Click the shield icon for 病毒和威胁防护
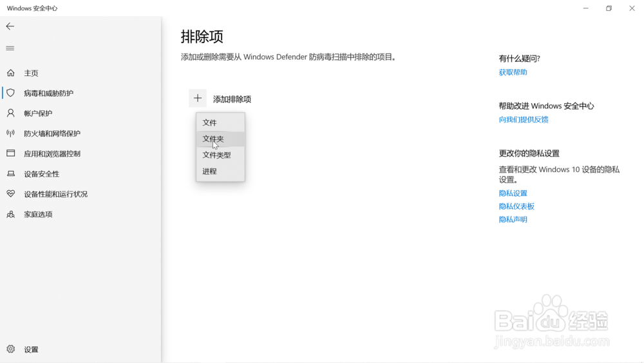644x363 pixels. 11,93
